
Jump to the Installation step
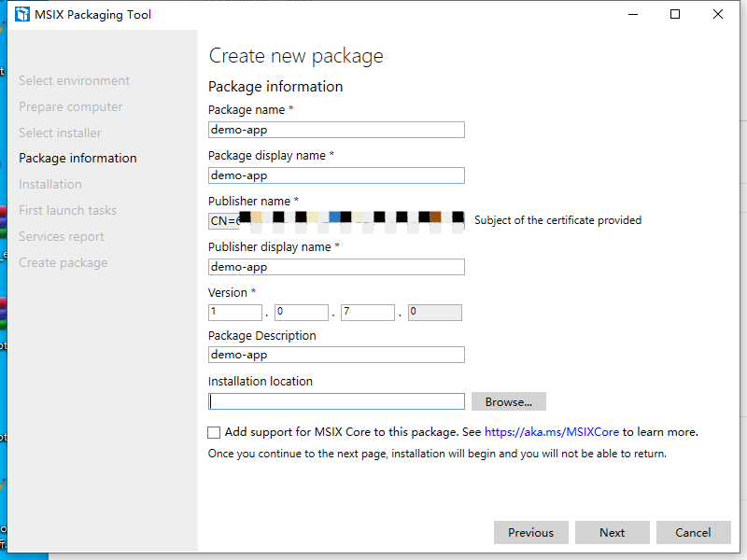(50, 185)
